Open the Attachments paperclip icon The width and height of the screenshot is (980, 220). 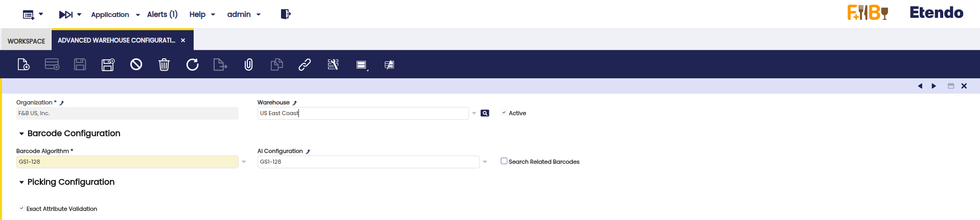pyautogui.click(x=248, y=64)
